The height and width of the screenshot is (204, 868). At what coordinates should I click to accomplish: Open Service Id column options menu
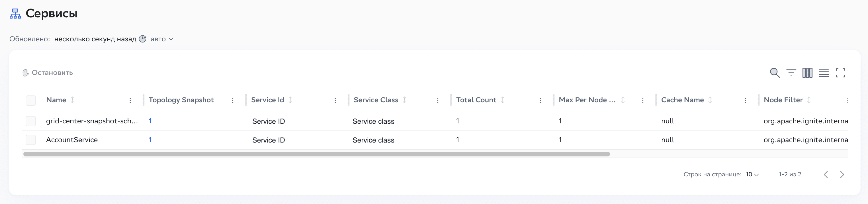click(335, 101)
